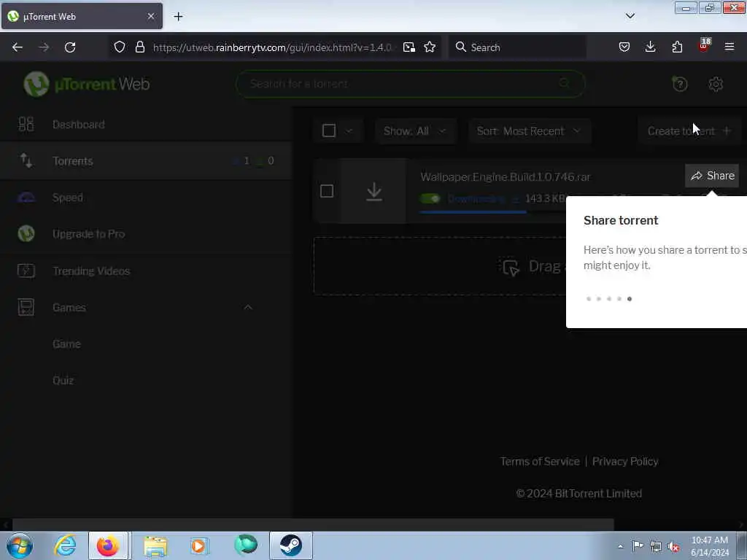Viewport: 747px width, 560px height.
Task: Open the Show: All filter dropdown
Action: click(x=415, y=131)
